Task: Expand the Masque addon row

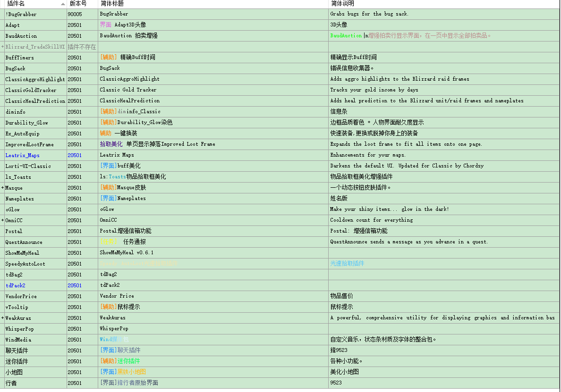Action: click(x=2, y=187)
